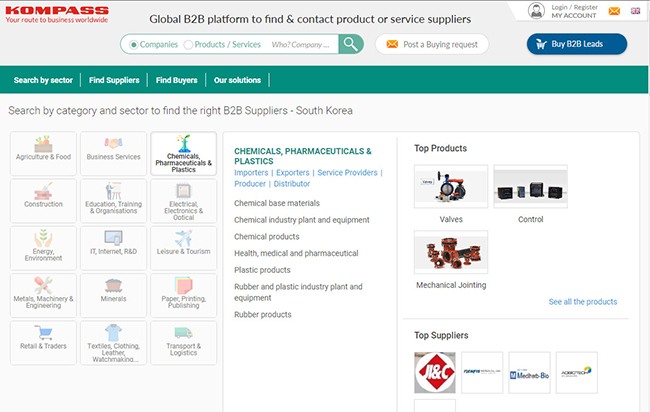650x412 pixels.
Task: Select the Products / Services radio button
Action: pos(188,44)
